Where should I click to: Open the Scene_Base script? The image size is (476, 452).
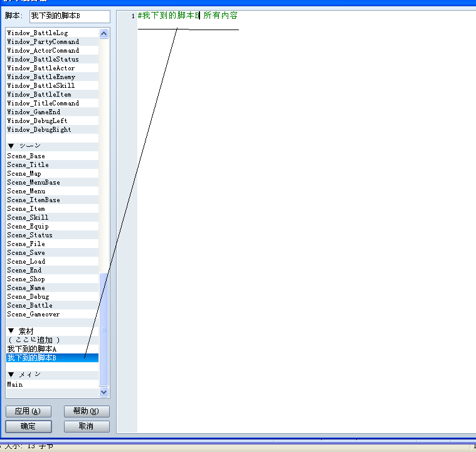52,156
